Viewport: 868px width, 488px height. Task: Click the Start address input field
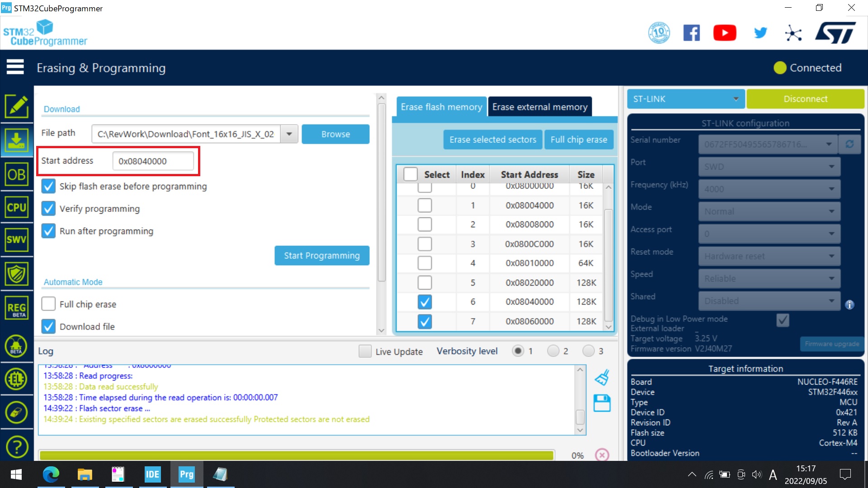click(x=153, y=161)
